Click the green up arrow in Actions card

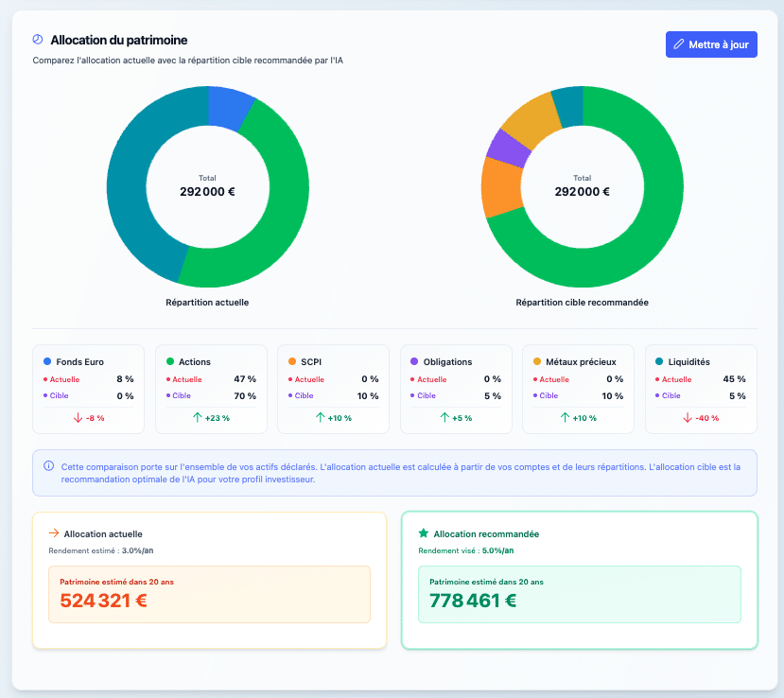coord(196,417)
